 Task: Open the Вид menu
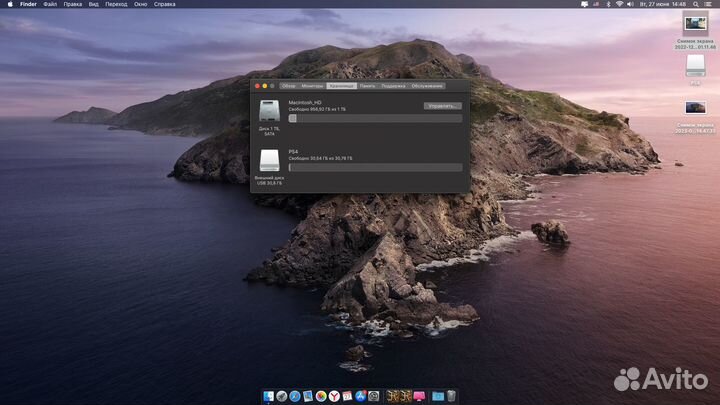[94, 4]
